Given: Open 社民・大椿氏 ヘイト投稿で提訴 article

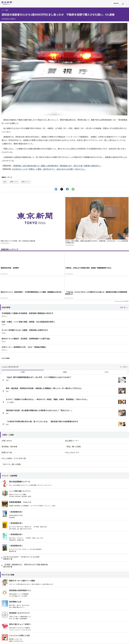Looking at the screenshot, I should [28, 322].
